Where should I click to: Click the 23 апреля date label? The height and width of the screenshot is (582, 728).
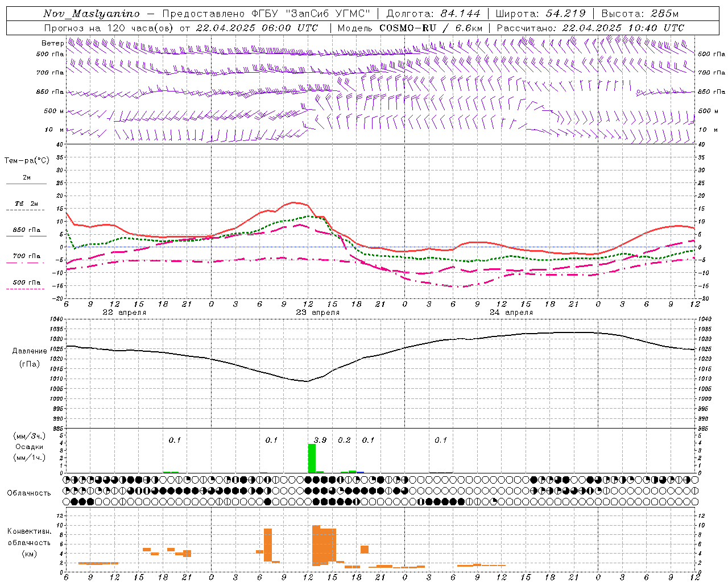317,313
